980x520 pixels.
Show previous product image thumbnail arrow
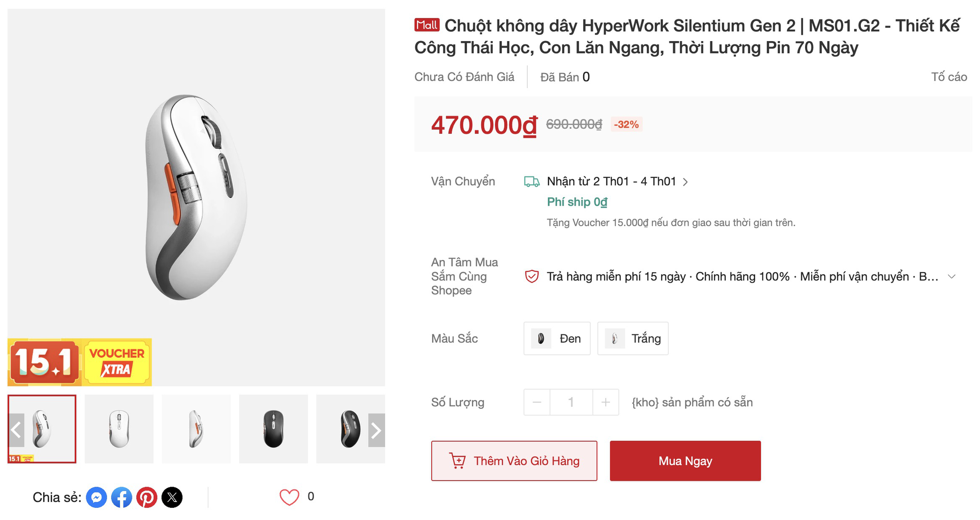pos(16,430)
